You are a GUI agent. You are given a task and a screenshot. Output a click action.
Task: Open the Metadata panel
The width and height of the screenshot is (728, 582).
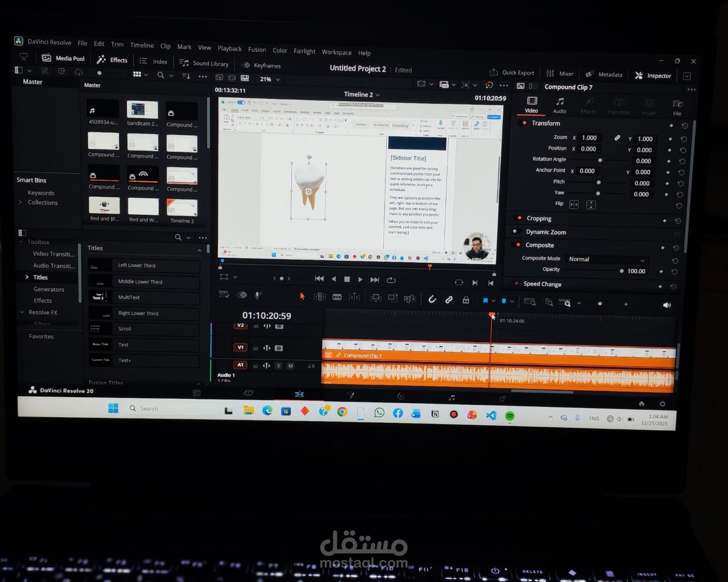tap(604, 74)
